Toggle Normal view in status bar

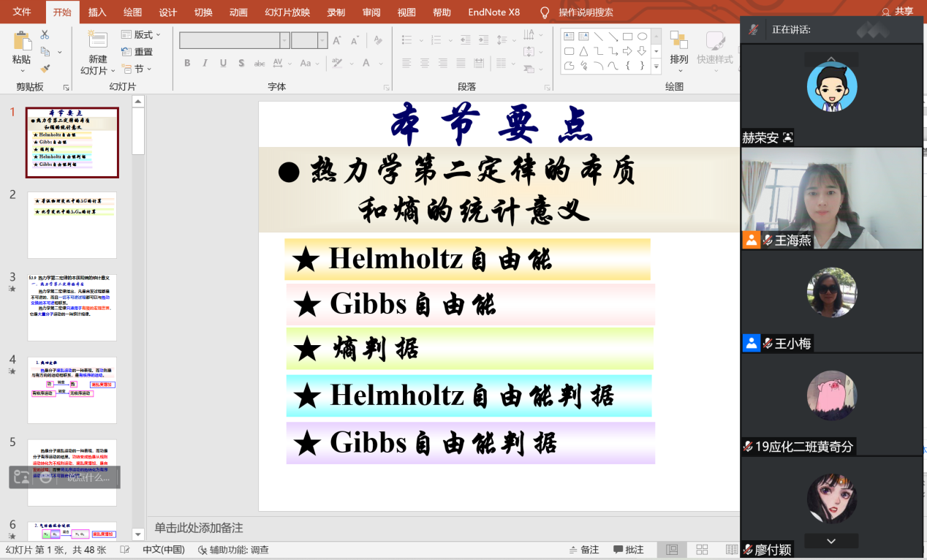coord(672,550)
